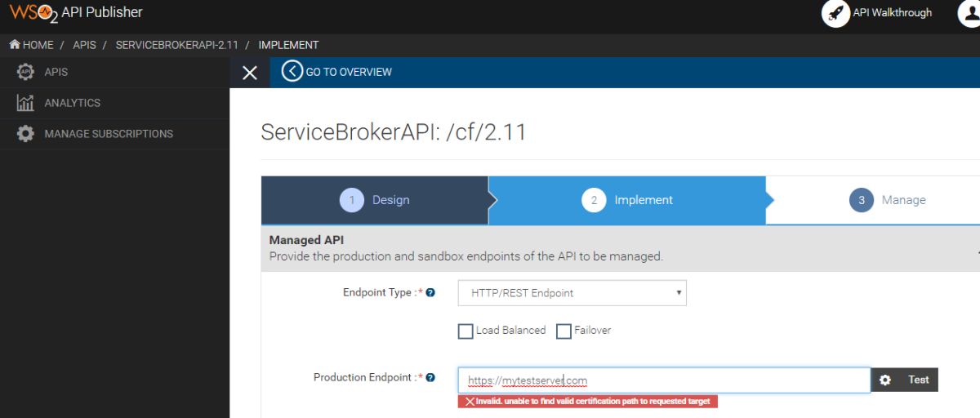Click the ServiceBrokerAPI: /cf/2.11 heading
The image size is (980, 418).
tap(394, 132)
